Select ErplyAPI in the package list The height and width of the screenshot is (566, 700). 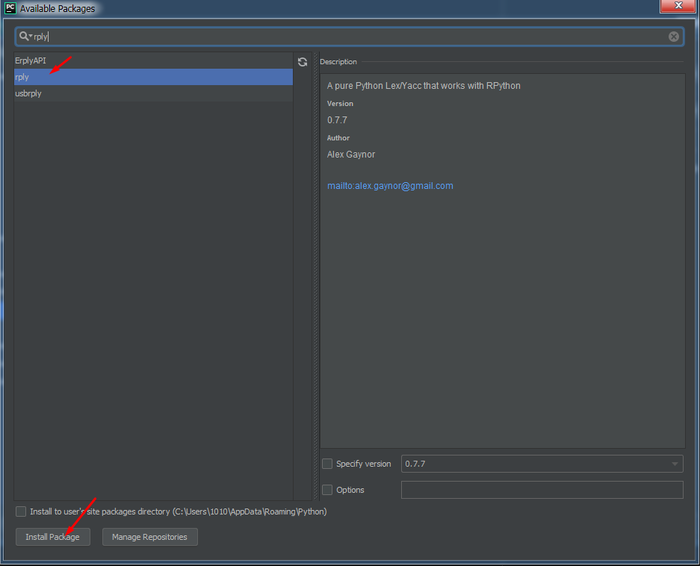[x=32, y=61]
